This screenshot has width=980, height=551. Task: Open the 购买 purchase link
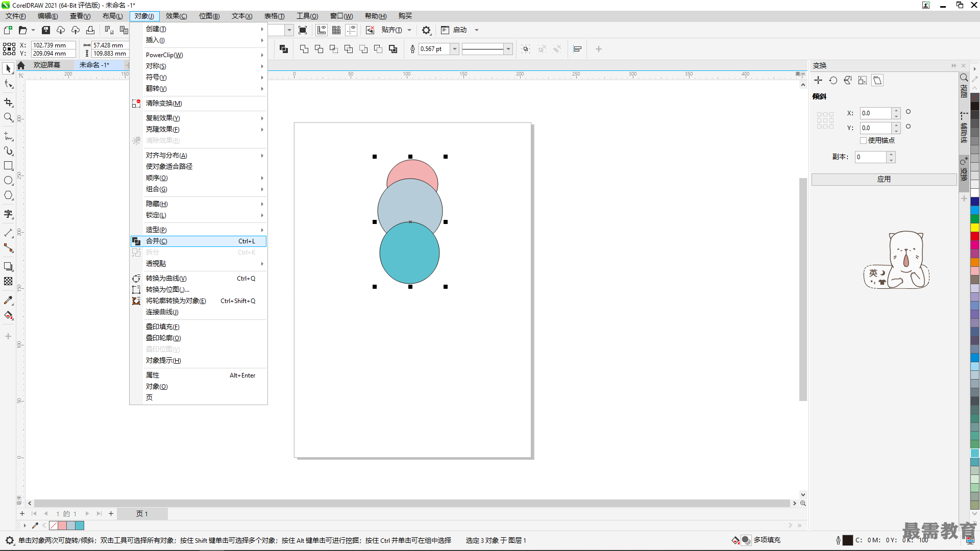[x=405, y=16]
